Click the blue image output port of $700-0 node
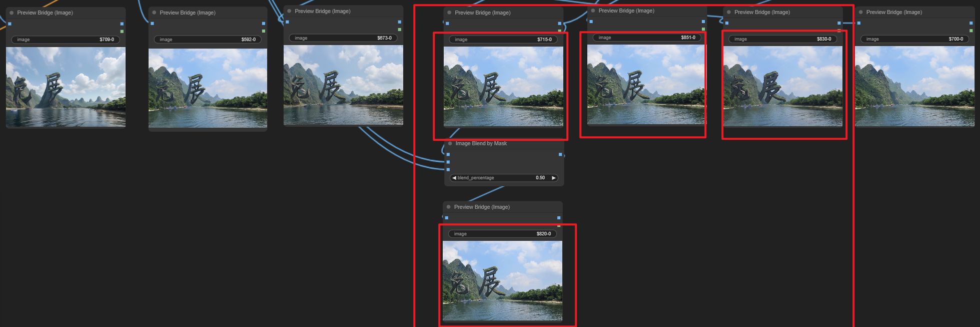This screenshot has height=327, width=980. 971,23
